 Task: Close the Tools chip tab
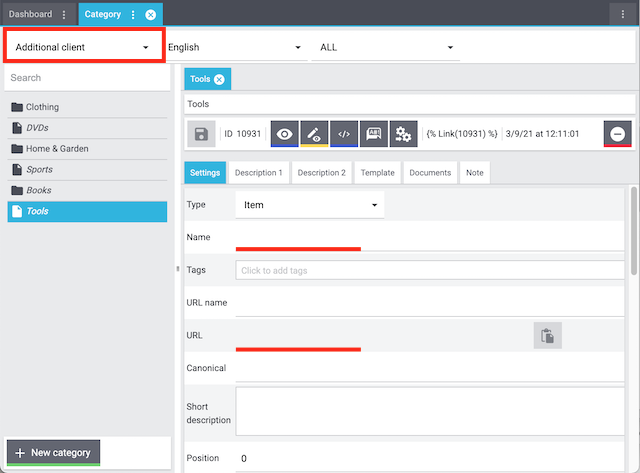[219, 79]
